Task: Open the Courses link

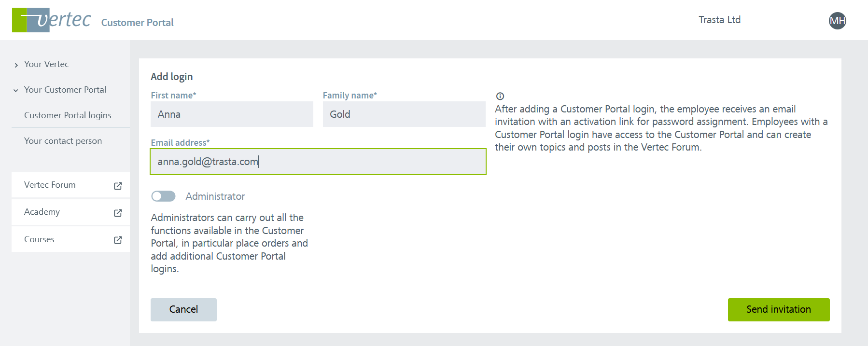Action: [x=39, y=239]
